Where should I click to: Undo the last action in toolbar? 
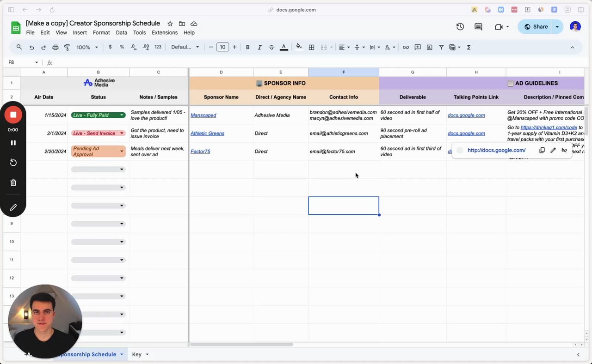(31, 47)
